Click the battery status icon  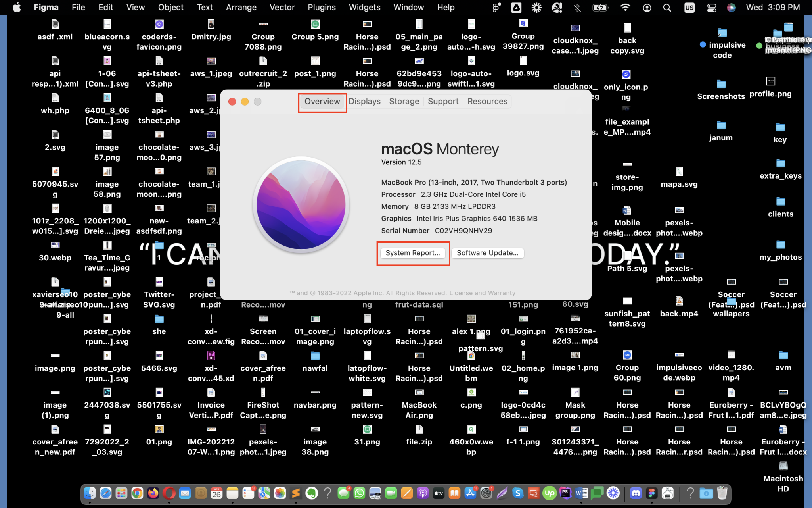600,7
